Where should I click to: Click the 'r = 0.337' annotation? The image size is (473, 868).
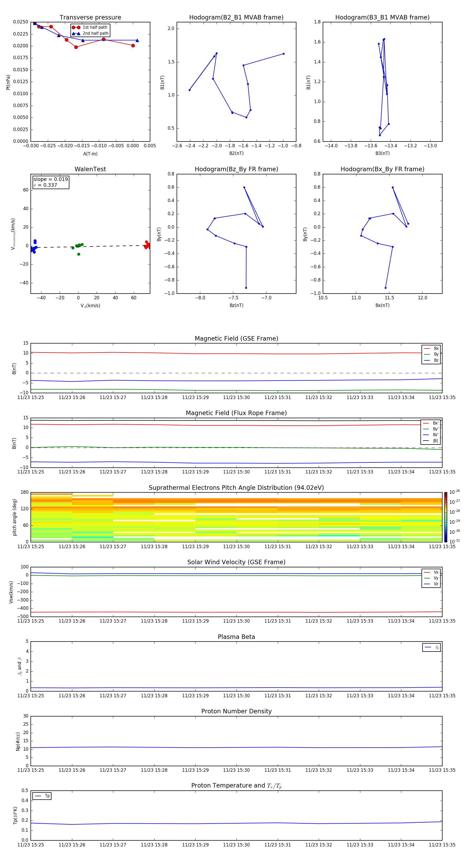[x=45, y=185]
